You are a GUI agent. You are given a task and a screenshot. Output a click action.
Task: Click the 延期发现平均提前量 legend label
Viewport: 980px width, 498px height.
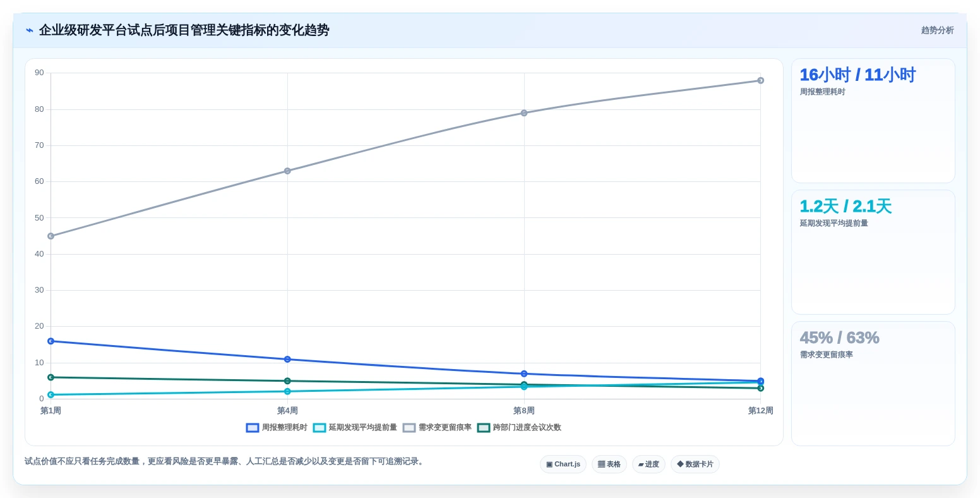(x=363, y=428)
